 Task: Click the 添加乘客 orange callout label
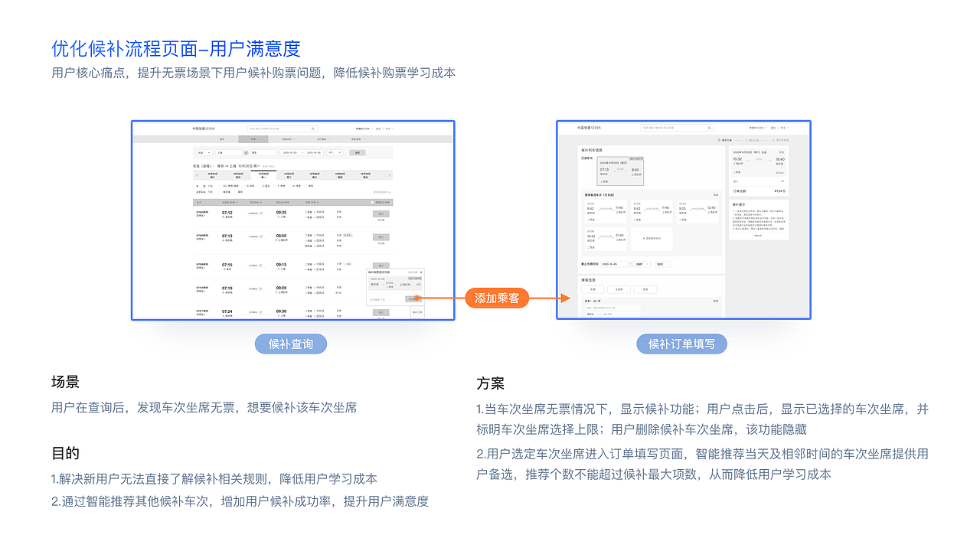tap(496, 298)
